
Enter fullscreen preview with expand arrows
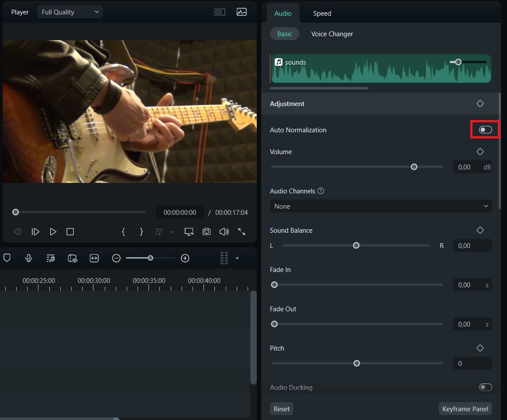(241, 232)
